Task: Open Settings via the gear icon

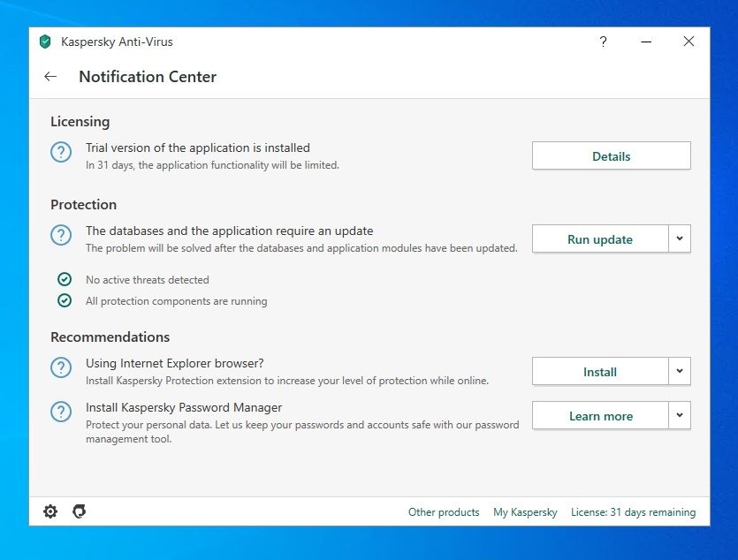Action: (50, 511)
